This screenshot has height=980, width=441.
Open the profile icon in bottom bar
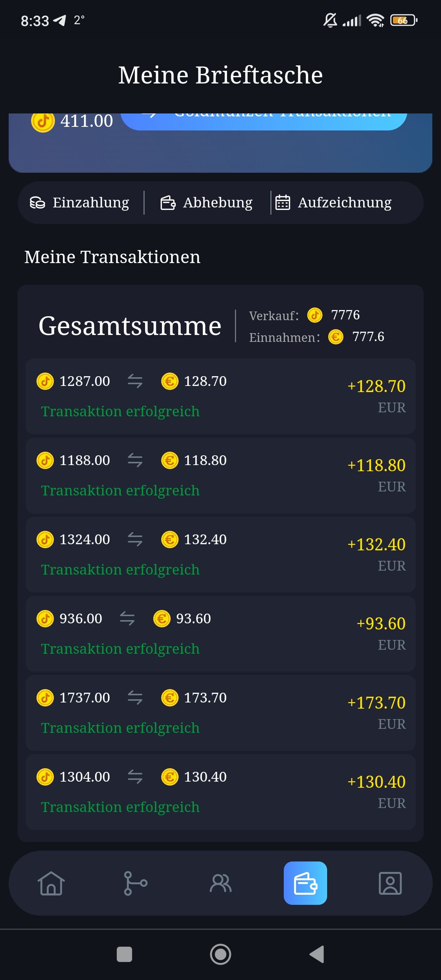point(390,883)
